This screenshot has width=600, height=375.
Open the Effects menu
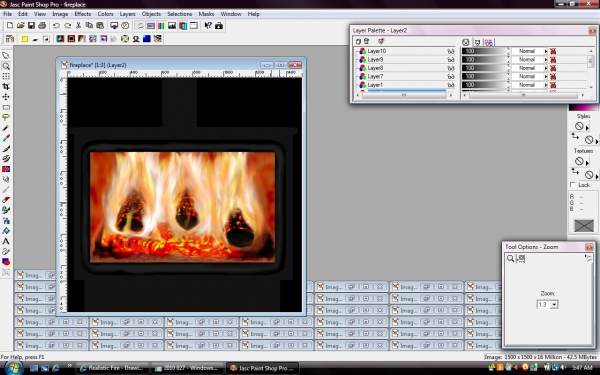(83, 14)
